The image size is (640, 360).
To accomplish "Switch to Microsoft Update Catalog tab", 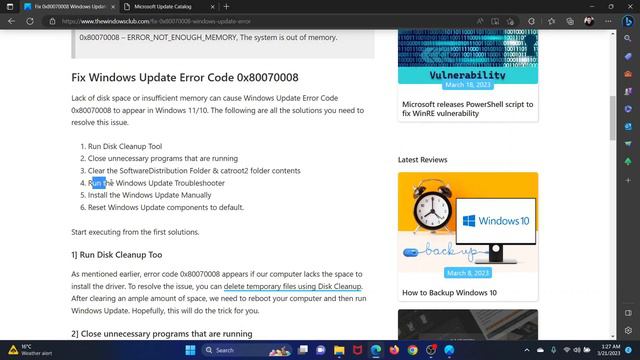I will [169, 7].
